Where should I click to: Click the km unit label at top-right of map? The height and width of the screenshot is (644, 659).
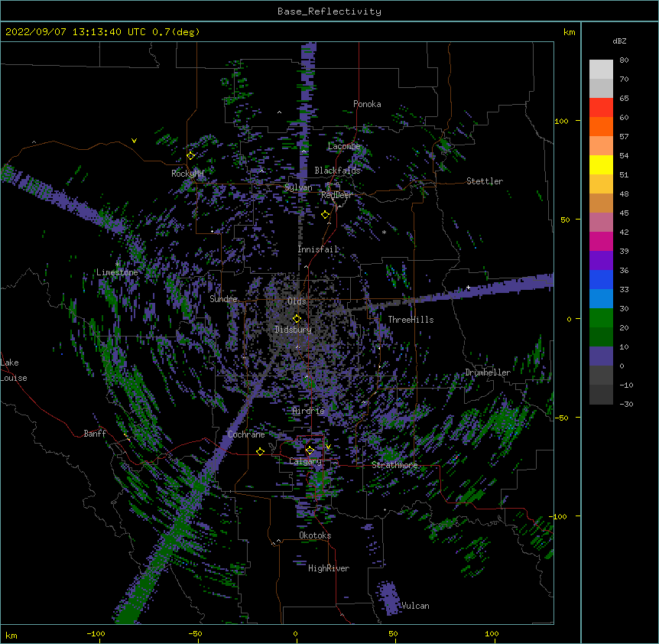point(569,32)
